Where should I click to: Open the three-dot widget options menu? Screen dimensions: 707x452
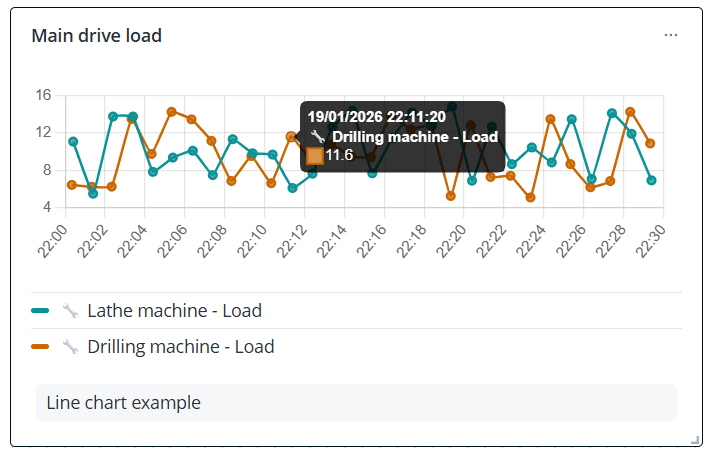tap(670, 35)
